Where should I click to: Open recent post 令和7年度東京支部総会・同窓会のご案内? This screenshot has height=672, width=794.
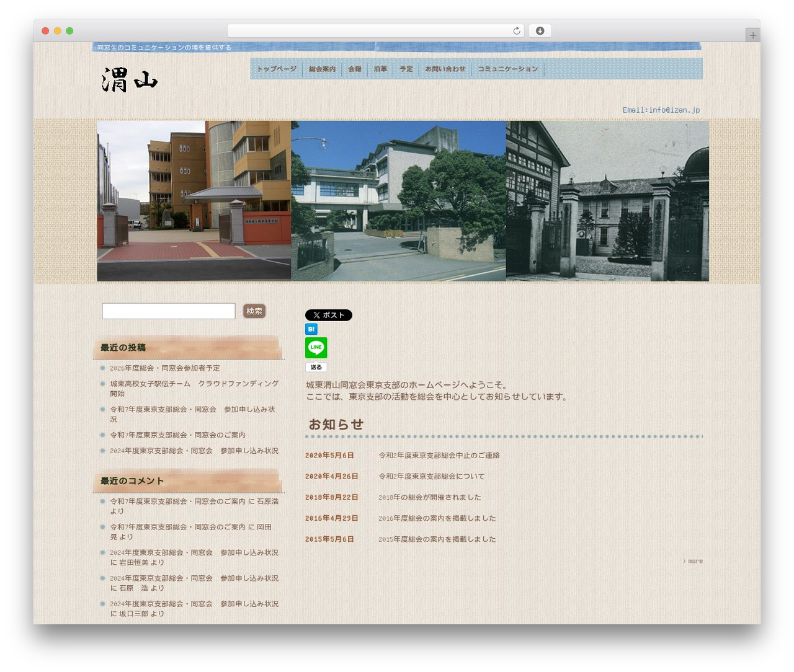coord(177,435)
